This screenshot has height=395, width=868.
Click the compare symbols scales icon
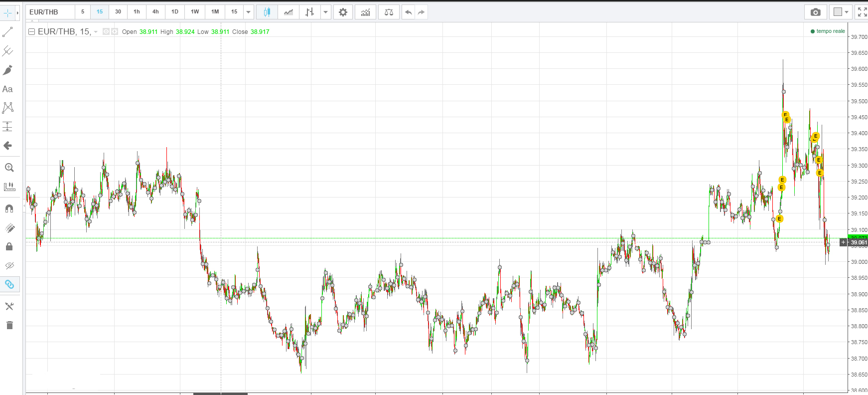389,12
